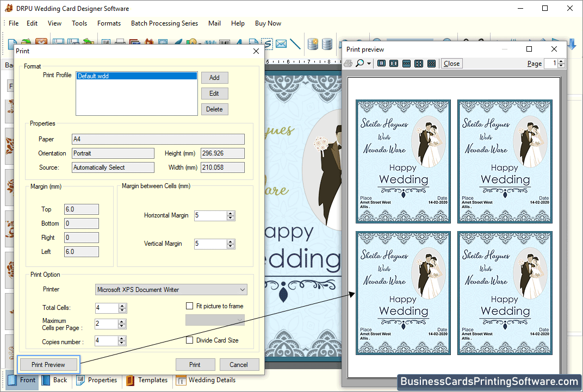Switch Print preview to three-page view
The image size is (583, 392).
tap(406, 64)
